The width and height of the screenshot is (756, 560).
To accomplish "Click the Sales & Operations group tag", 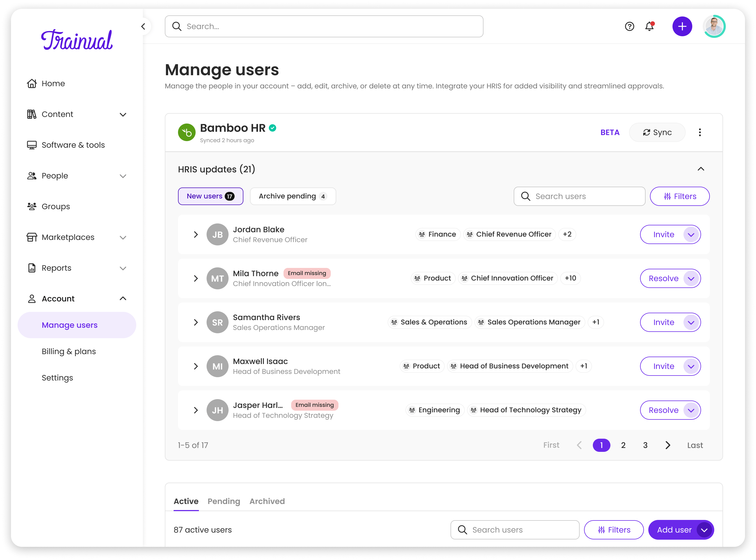I will point(429,322).
